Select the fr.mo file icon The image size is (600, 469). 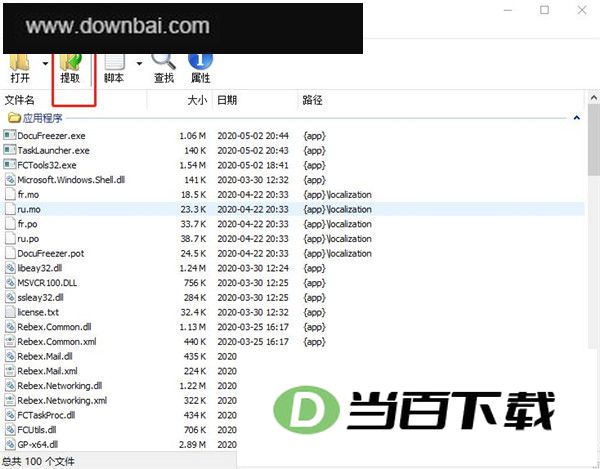click(10, 194)
